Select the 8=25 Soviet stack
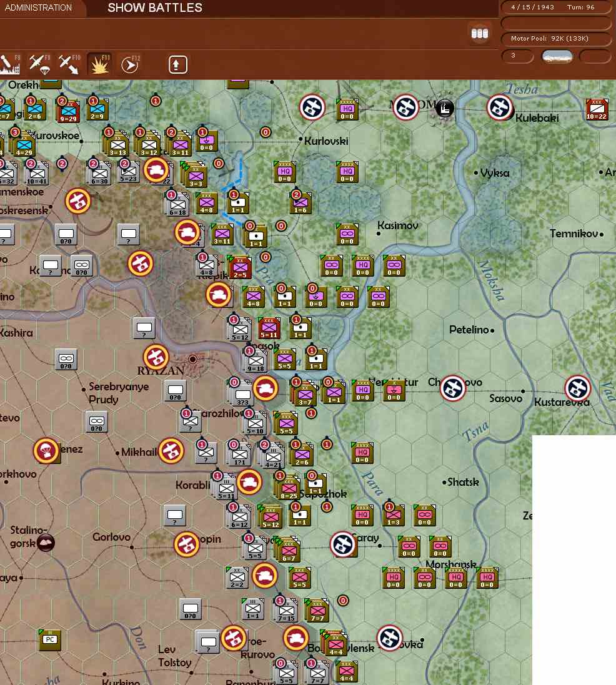 tap(289, 488)
